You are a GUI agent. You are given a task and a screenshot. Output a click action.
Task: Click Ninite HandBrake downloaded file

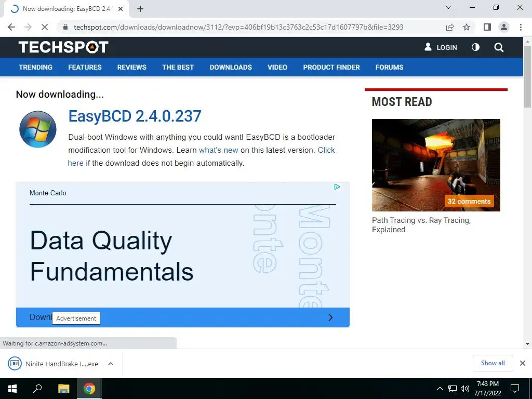click(x=54, y=364)
